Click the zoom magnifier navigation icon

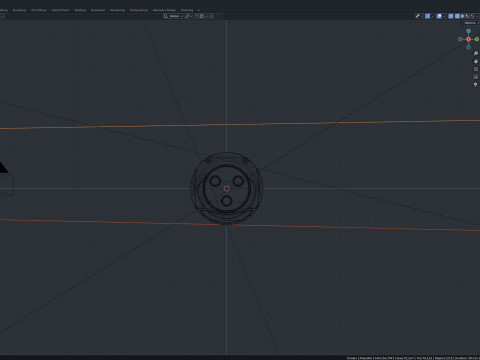(x=476, y=53)
